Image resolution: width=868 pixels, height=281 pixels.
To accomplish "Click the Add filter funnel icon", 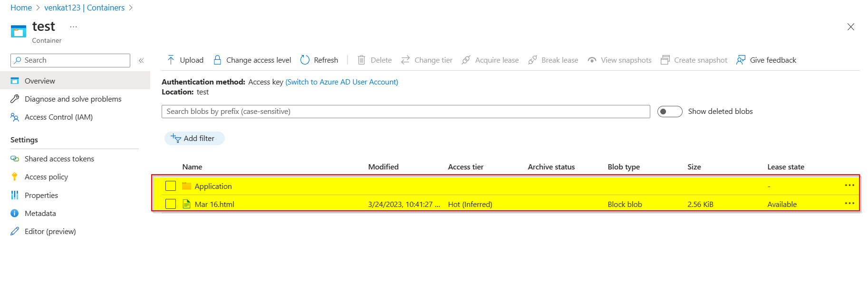I will pyautogui.click(x=176, y=138).
